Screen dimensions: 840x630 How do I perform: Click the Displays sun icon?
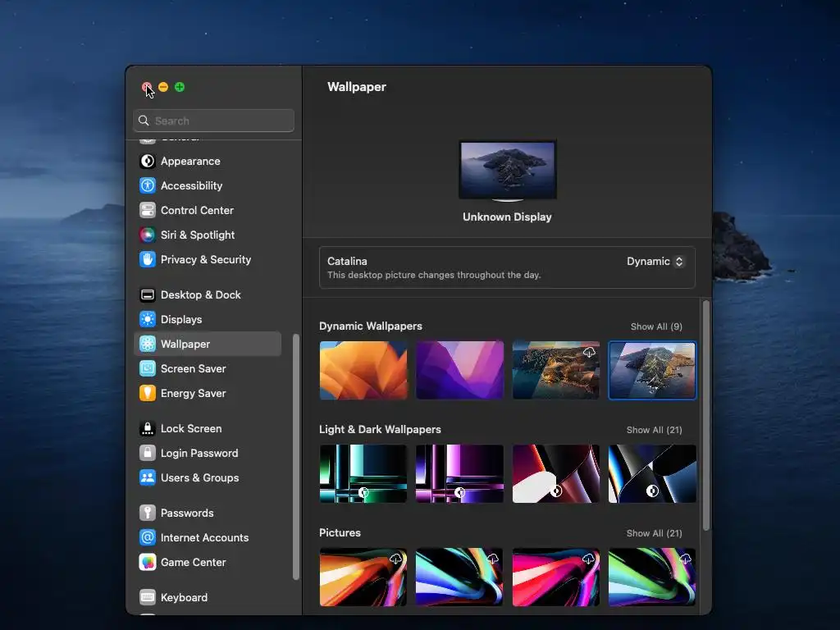[148, 320]
